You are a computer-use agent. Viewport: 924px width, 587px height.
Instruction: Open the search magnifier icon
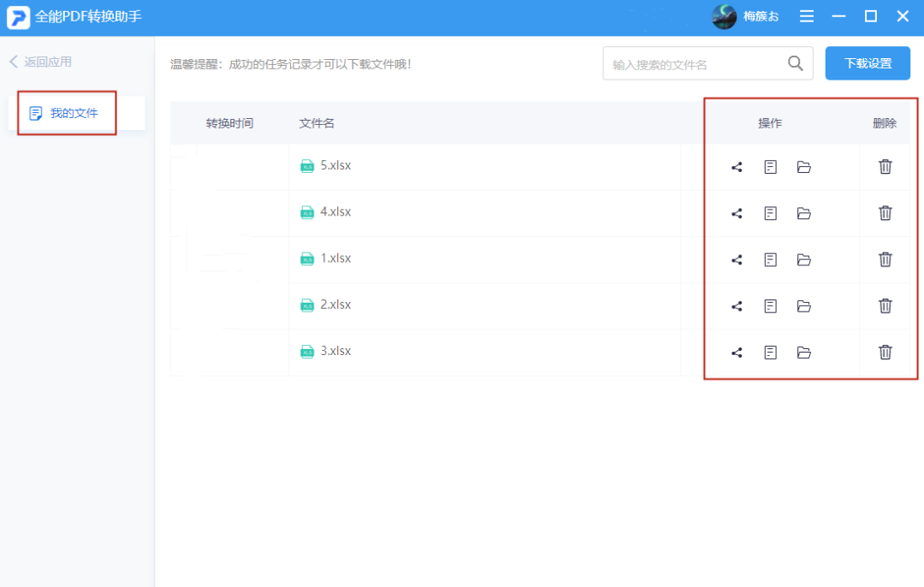pyautogui.click(x=795, y=62)
